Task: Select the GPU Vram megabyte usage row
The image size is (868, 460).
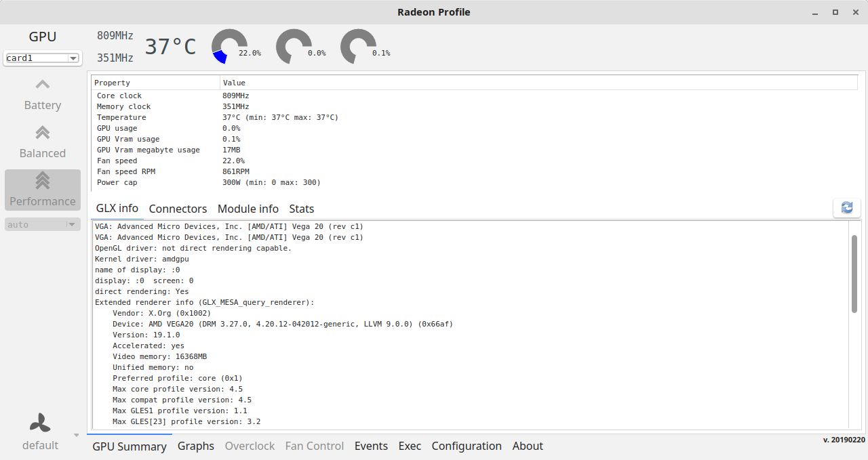Action: click(475, 150)
